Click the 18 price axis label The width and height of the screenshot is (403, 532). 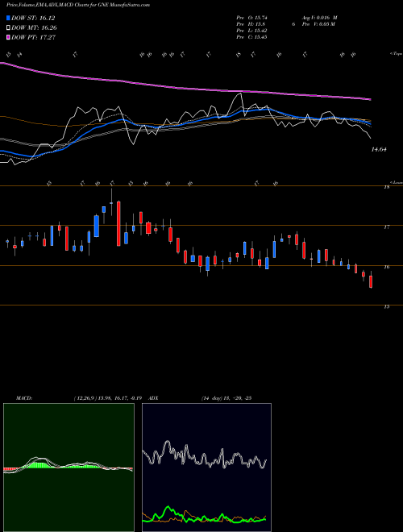coord(386,187)
